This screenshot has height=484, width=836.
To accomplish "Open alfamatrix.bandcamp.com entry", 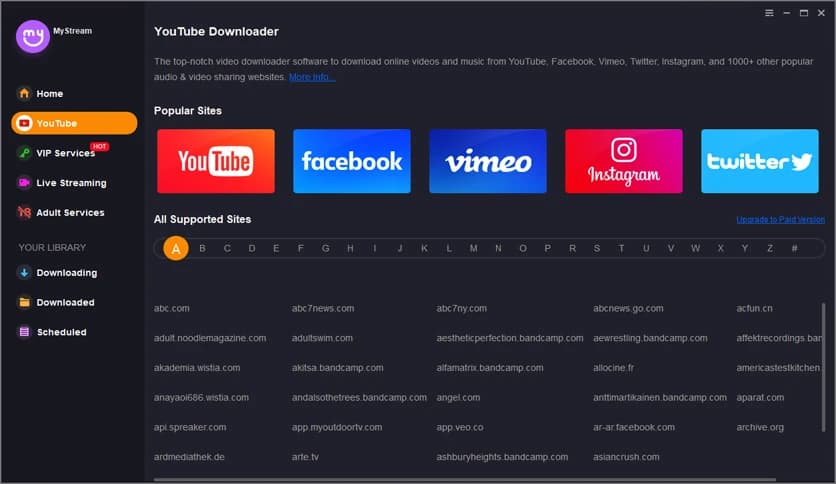I will (490, 368).
